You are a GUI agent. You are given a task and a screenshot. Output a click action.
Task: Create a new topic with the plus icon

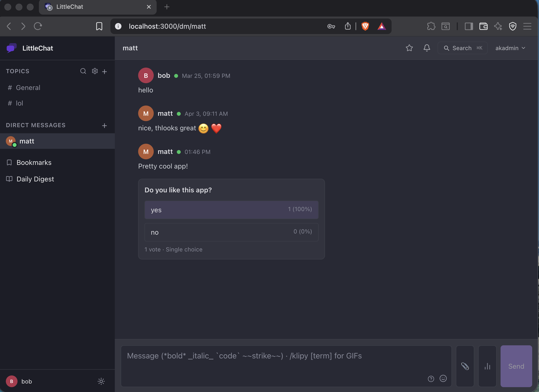[x=105, y=71]
